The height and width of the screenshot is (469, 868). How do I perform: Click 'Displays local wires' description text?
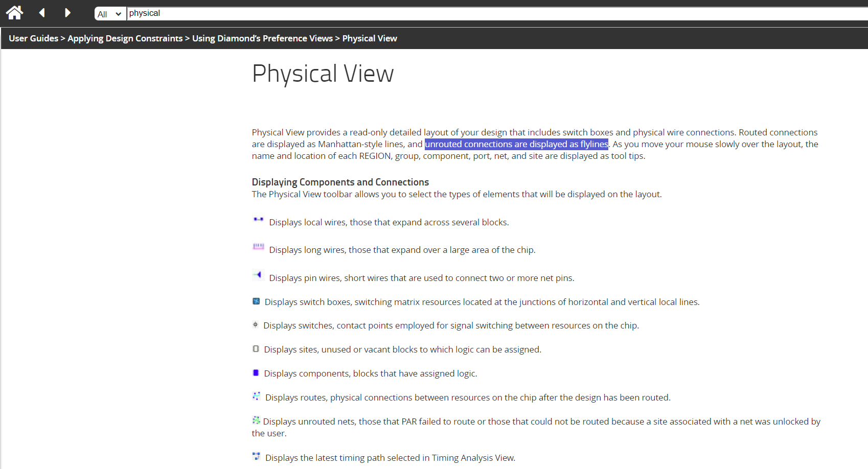coord(389,222)
